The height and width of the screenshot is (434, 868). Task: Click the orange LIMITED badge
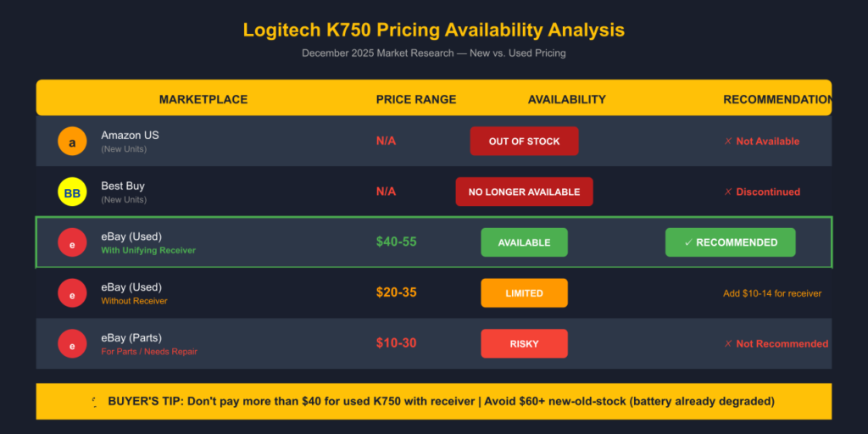524,293
